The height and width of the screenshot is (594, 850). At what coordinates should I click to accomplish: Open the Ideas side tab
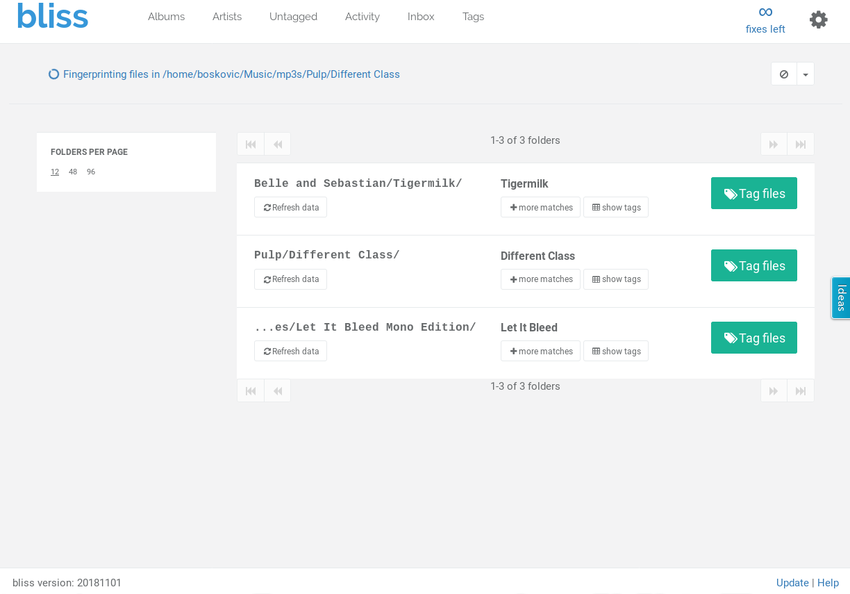click(840, 298)
